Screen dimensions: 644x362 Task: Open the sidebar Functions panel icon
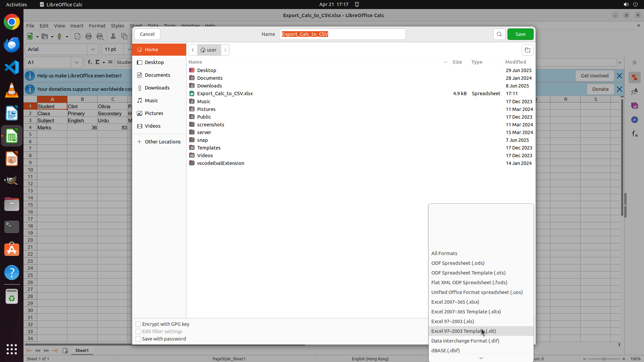coord(635,134)
